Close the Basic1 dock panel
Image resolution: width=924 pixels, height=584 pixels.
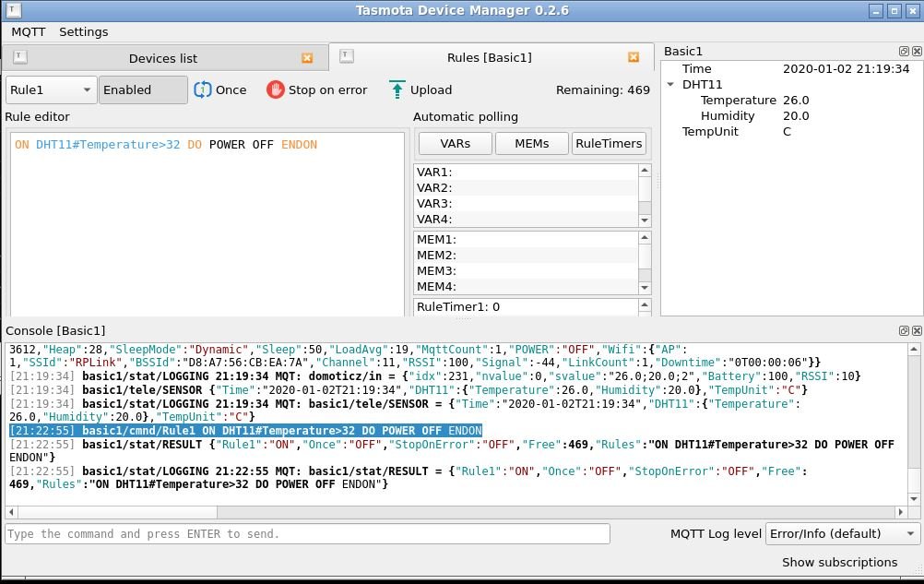pos(917,52)
